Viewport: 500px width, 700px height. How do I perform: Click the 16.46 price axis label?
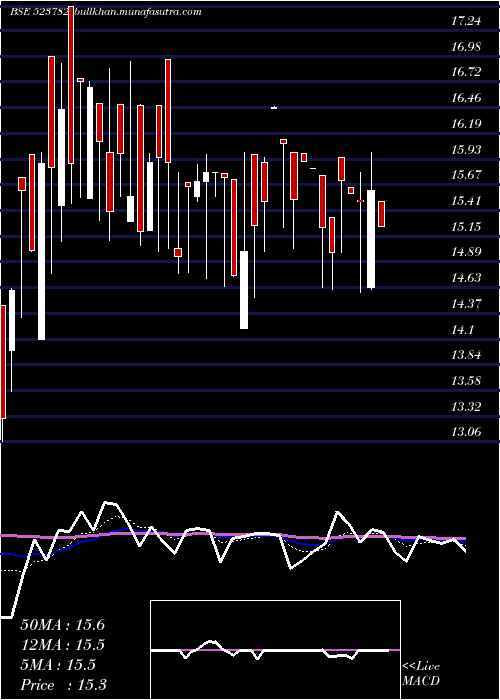466,98
